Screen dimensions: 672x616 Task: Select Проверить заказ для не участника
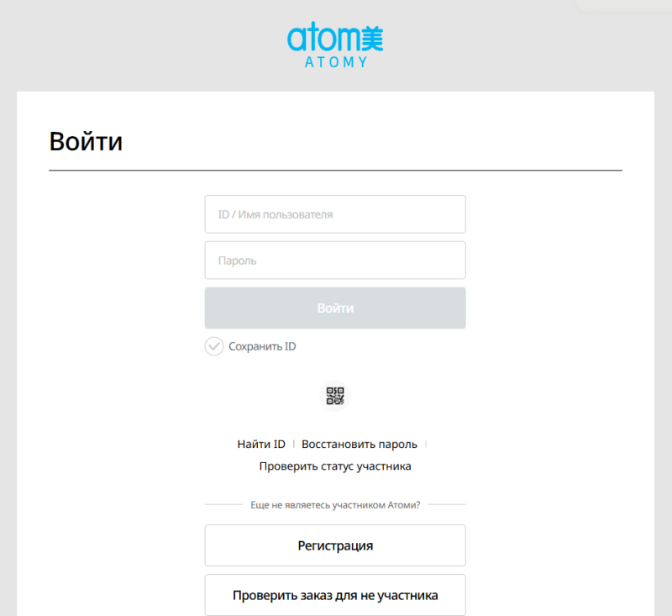click(335, 596)
